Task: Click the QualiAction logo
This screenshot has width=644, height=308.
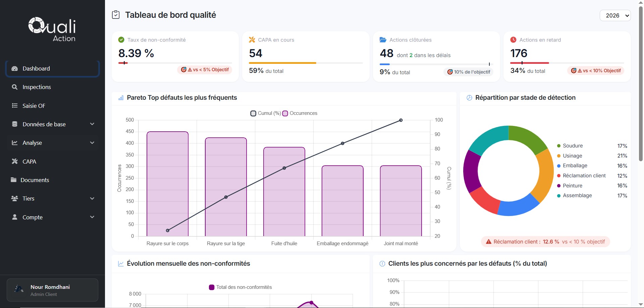Action: [52, 30]
